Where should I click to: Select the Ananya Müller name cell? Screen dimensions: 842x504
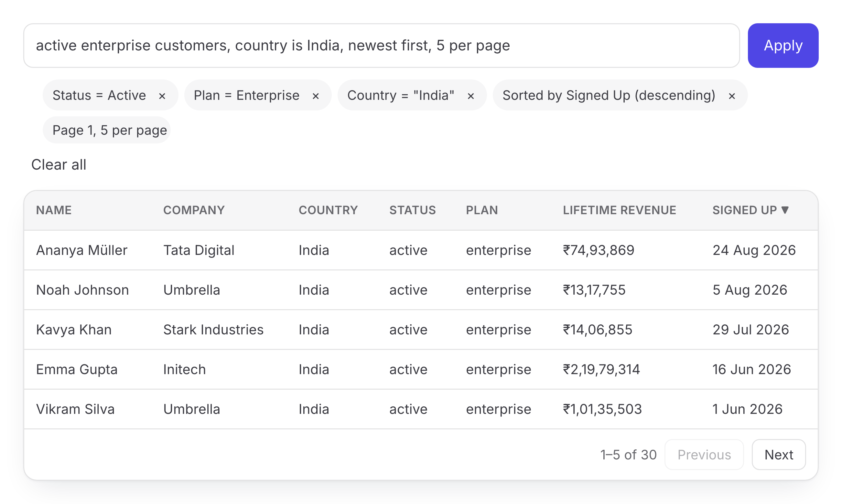click(x=81, y=250)
